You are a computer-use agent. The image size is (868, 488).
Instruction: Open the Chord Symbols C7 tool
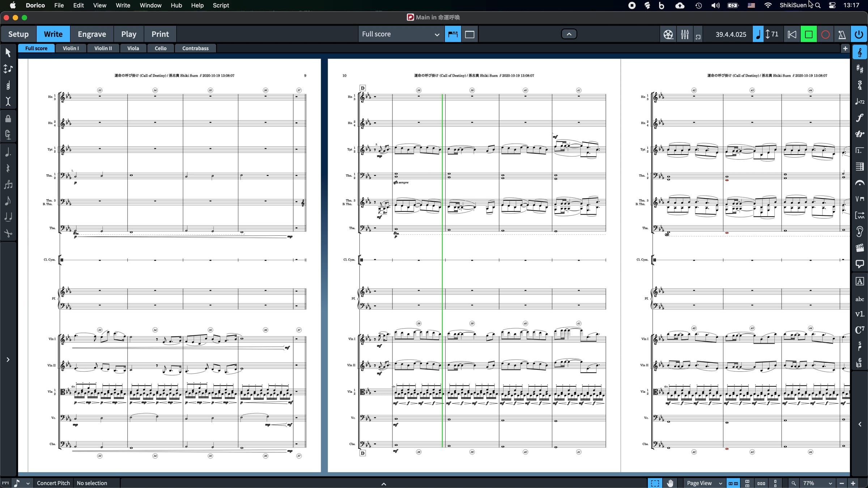pyautogui.click(x=860, y=330)
